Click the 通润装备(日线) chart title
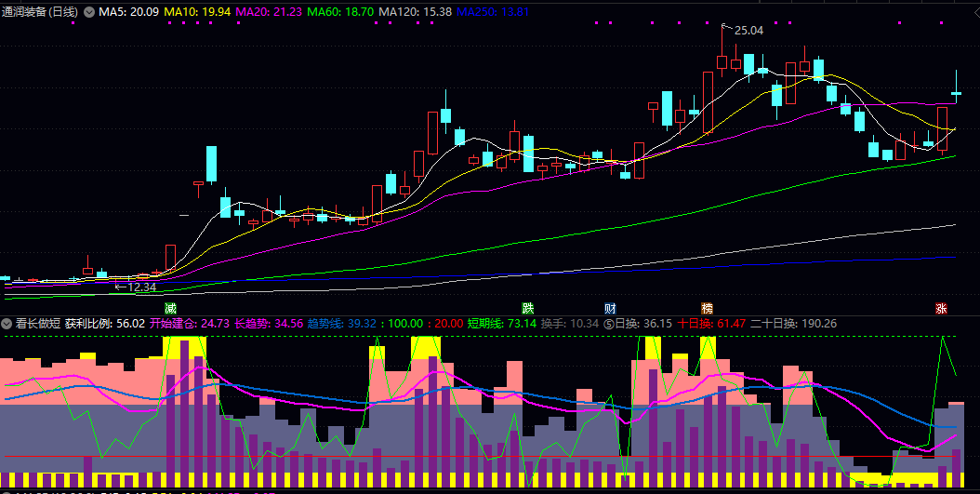980x494 pixels. click(40, 12)
